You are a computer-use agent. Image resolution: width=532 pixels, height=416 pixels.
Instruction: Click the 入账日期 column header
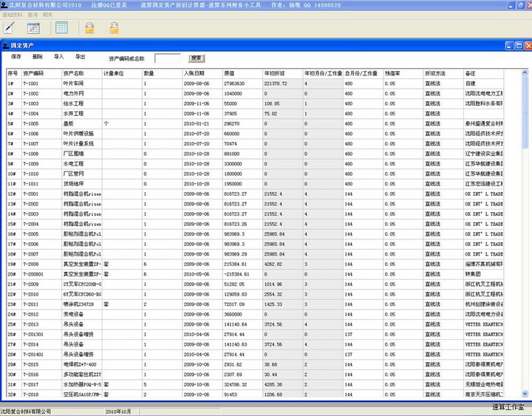click(x=202, y=73)
